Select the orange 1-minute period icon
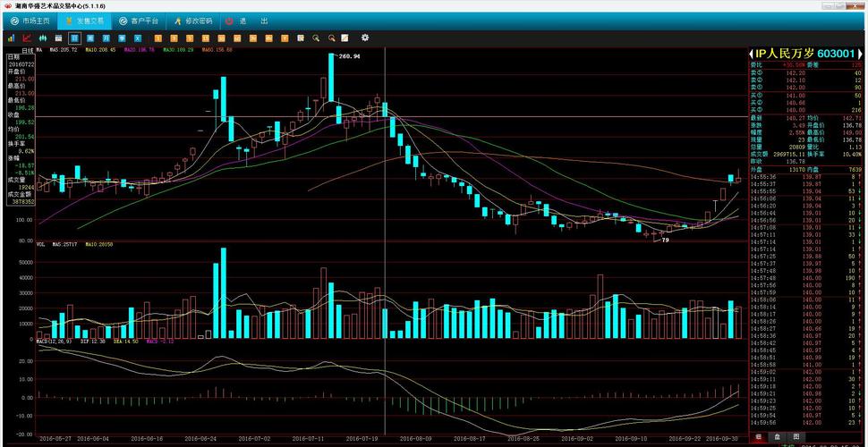 (158, 38)
